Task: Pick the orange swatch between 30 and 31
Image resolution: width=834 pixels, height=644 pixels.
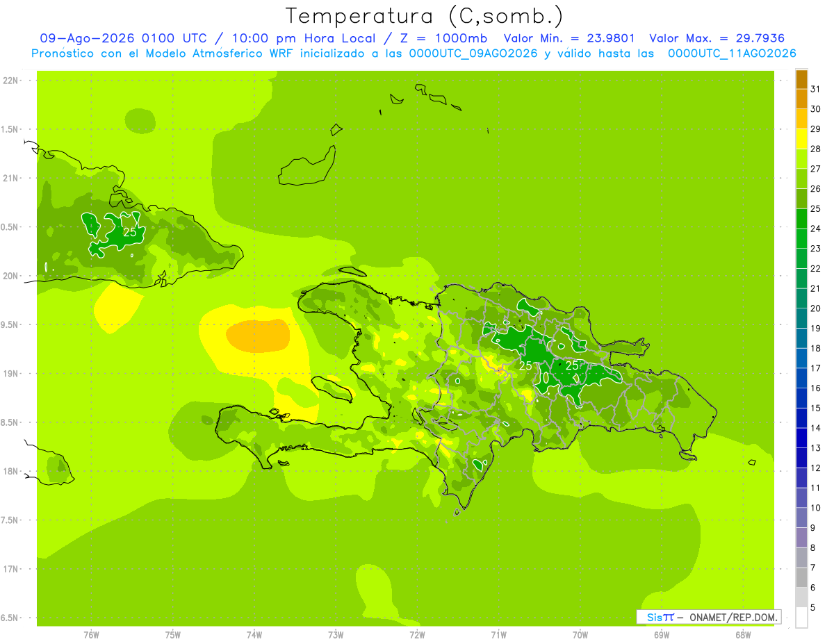Action: point(801,99)
